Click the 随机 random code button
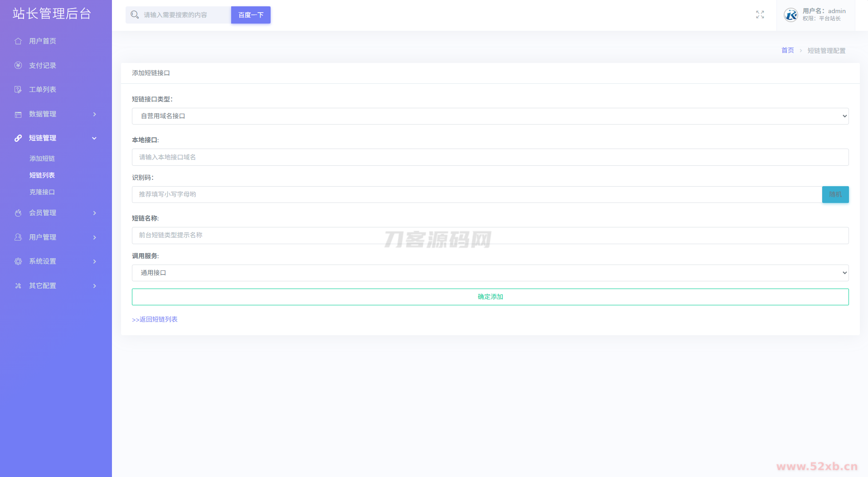The height and width of the screenshot is (477, 868). point(835,194)
